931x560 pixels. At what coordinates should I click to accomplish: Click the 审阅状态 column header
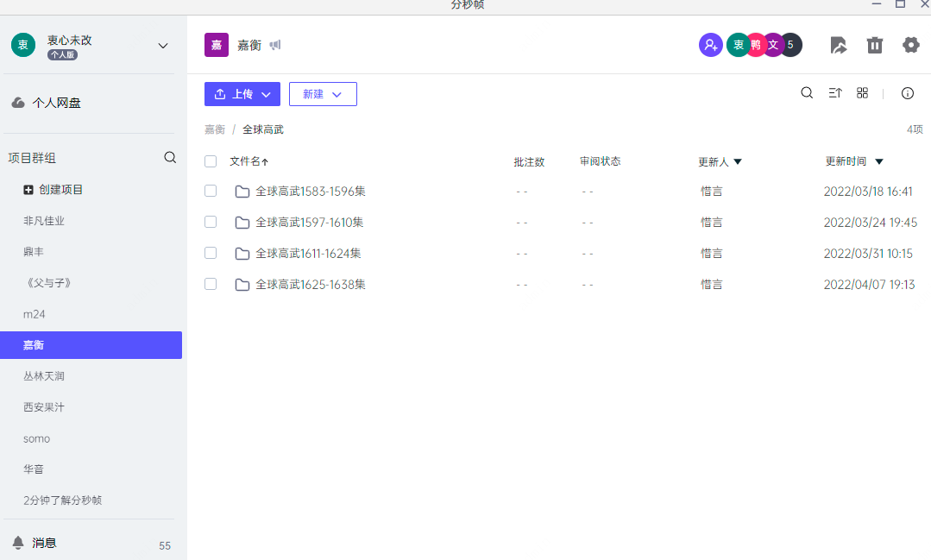click(601, 161)
